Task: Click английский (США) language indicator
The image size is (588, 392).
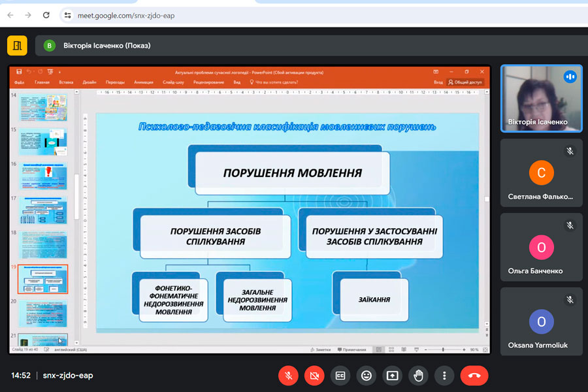Action: coord(71,350)
